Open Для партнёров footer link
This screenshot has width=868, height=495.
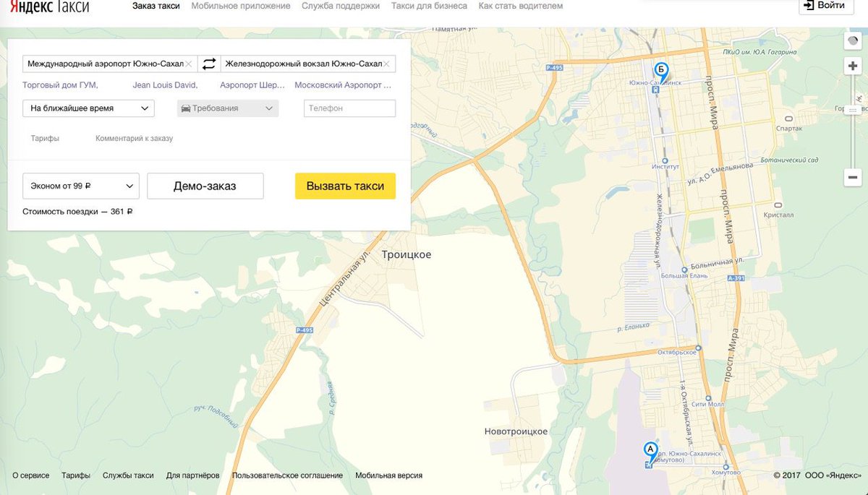click(x=192, y=475)
